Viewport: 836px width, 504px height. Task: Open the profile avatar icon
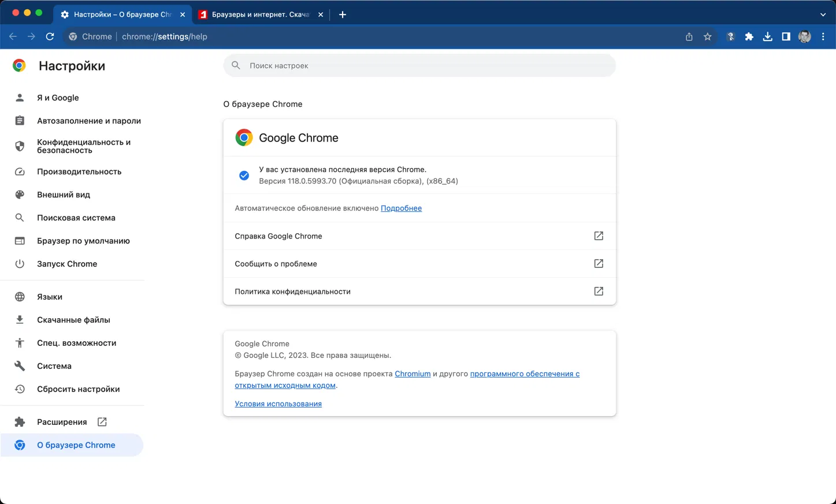(x=804, y=36)
